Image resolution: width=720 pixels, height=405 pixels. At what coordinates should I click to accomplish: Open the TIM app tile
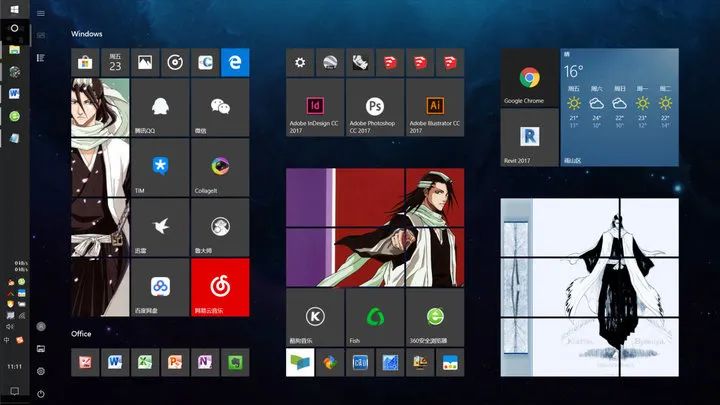[160, 168]
